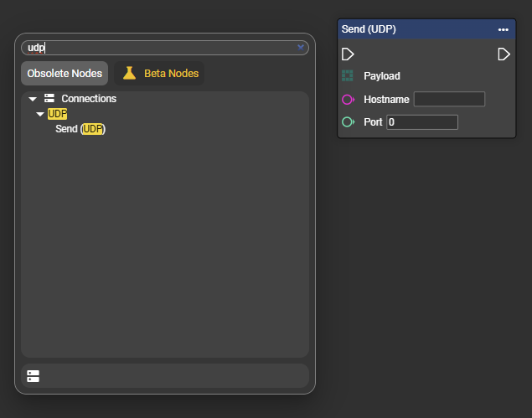The image size is (532, 418).
Task: Focus the node search box
Action: pos(159,48)
